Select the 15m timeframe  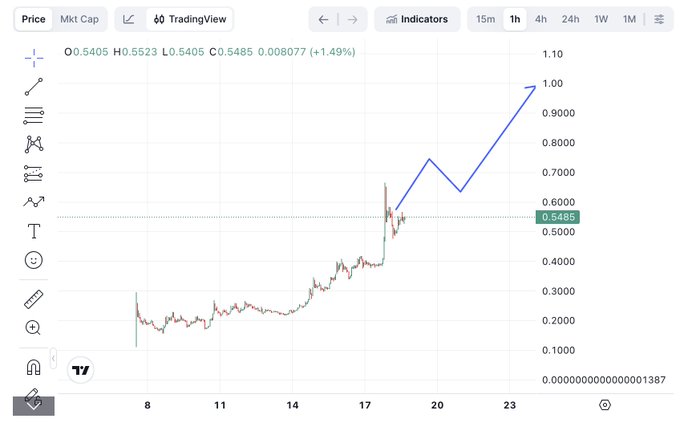485,20
